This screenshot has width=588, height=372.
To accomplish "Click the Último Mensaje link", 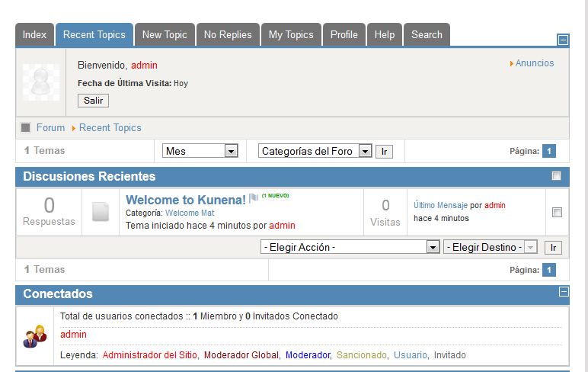I will 440,205.
